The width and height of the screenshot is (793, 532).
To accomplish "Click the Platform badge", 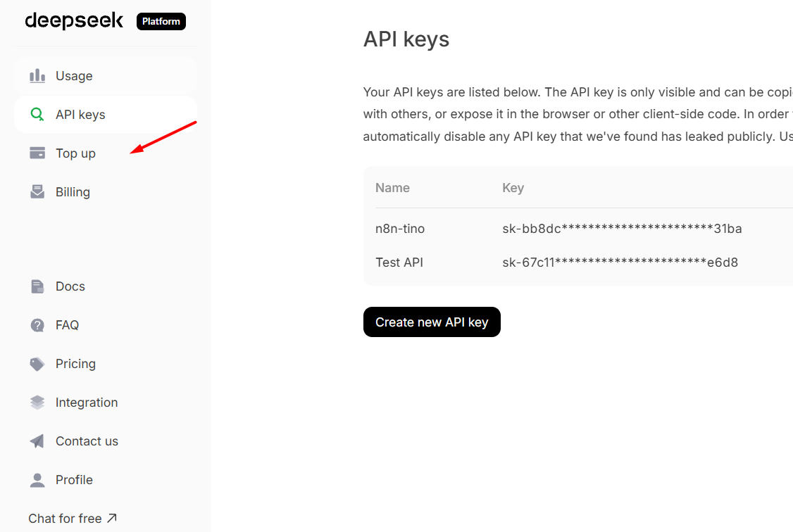I will pos(161,22).
